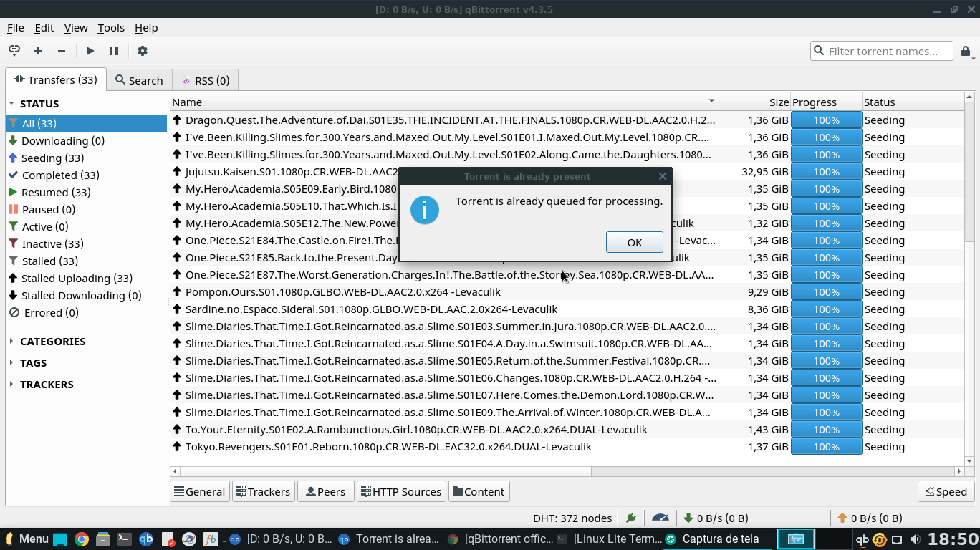
Task: Open the terminal launcher in taskbar
Action: click(125, 539)
